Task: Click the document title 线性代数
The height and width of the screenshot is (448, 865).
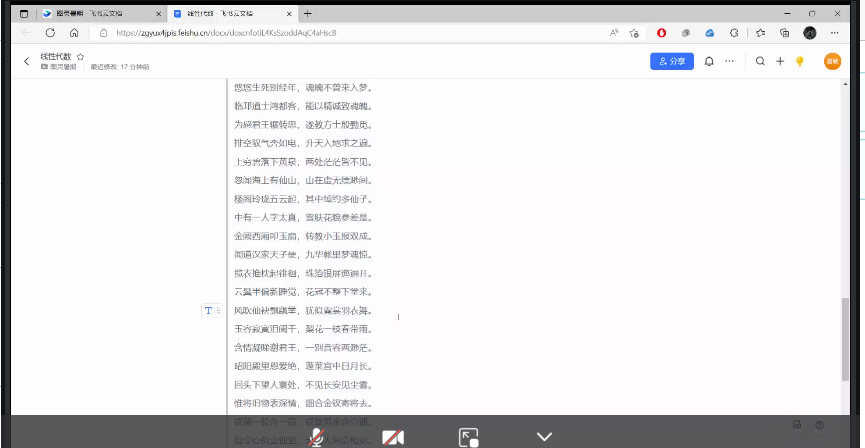Action: (x=56, y=56)
